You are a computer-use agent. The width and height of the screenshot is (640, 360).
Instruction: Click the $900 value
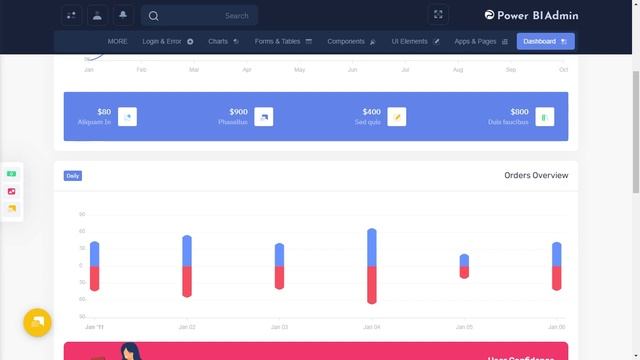(238, 112)
